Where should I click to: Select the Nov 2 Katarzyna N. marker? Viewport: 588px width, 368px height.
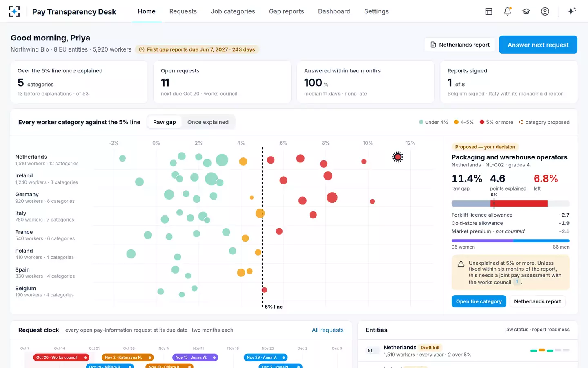coord(128,357)
